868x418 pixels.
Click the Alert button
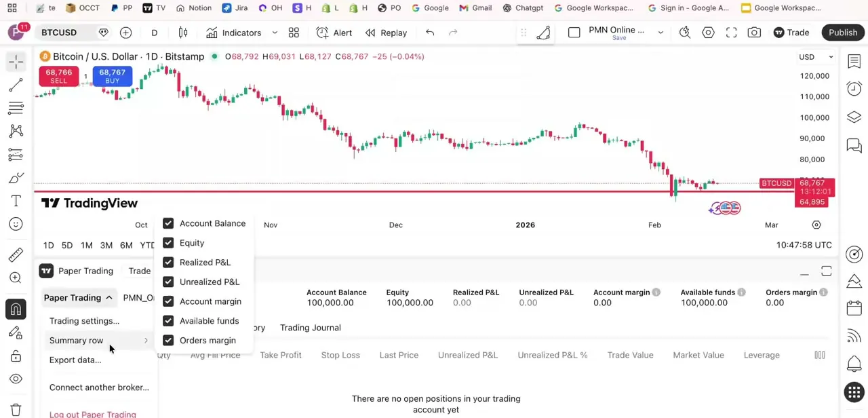(x=334, y=33)
